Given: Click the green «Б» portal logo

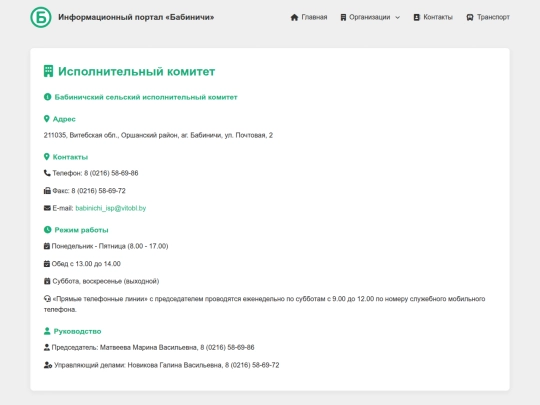Looking at the screenshot, I should click(41, 17).
